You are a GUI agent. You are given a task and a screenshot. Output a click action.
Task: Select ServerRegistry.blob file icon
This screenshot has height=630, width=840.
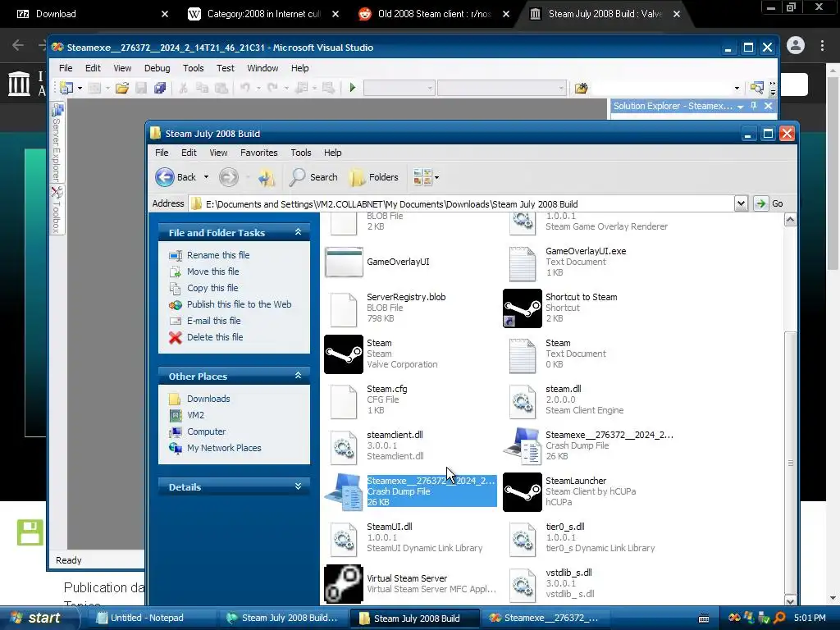click(344, 309)
